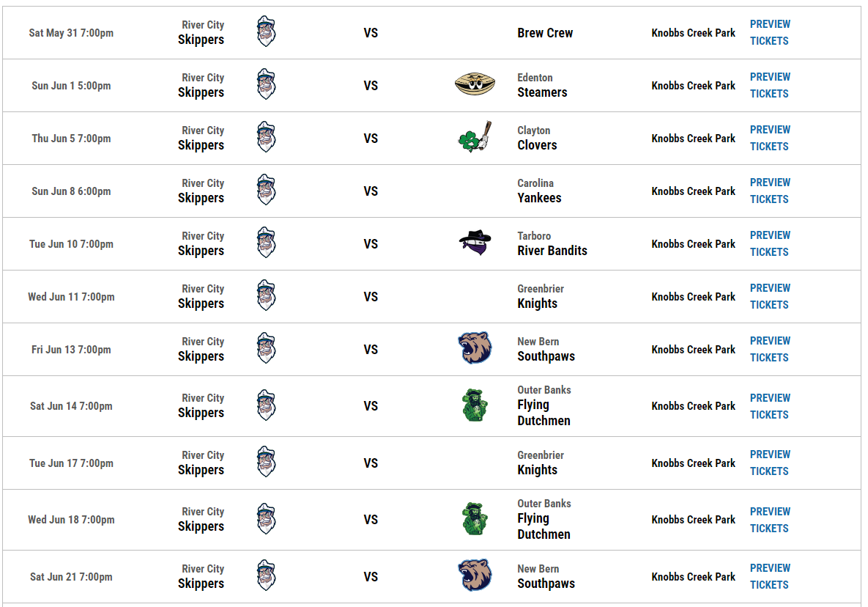Viewport: 868px width, 607px height.
Task: Get TICKETS for Jun 8 Yankees game
Action: 769,199
